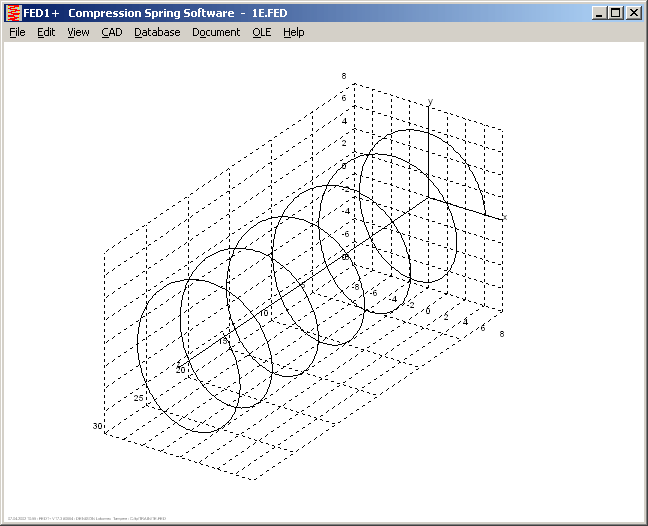Click the 'x' axis label
This screenshot has width=648, height=526.
point(505,217)
